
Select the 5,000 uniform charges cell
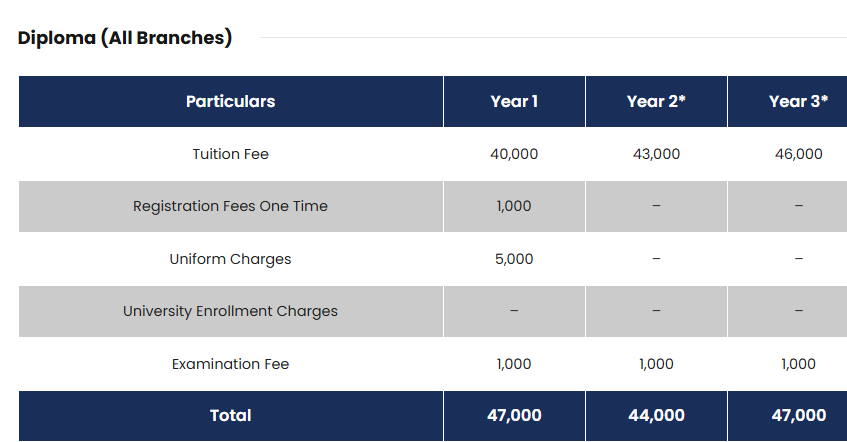(x=514, y=259)
